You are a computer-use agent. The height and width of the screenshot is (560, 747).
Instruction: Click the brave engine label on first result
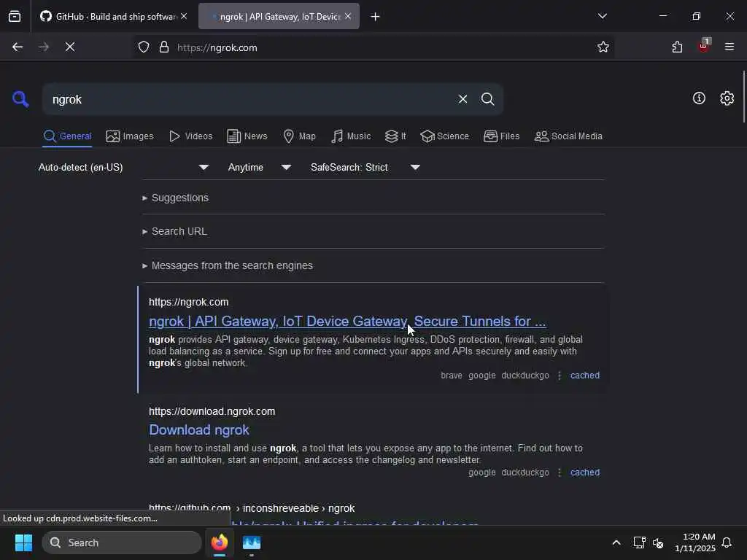point(451,376)
